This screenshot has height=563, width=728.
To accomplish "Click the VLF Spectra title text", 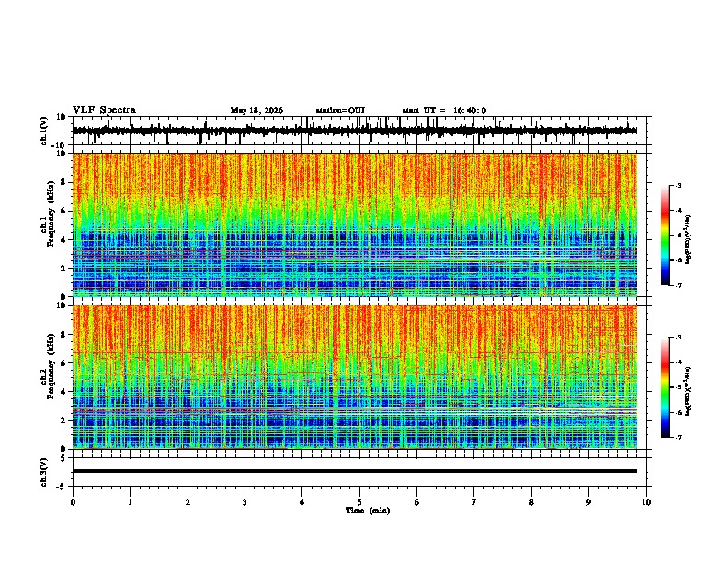I will tap(104, 110).
